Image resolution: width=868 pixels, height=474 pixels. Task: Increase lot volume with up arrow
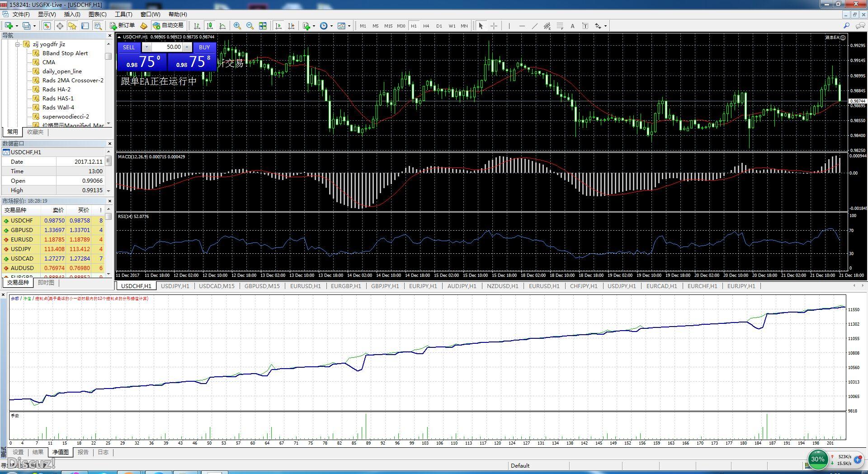pyautogui.click(x=187, y=47)
